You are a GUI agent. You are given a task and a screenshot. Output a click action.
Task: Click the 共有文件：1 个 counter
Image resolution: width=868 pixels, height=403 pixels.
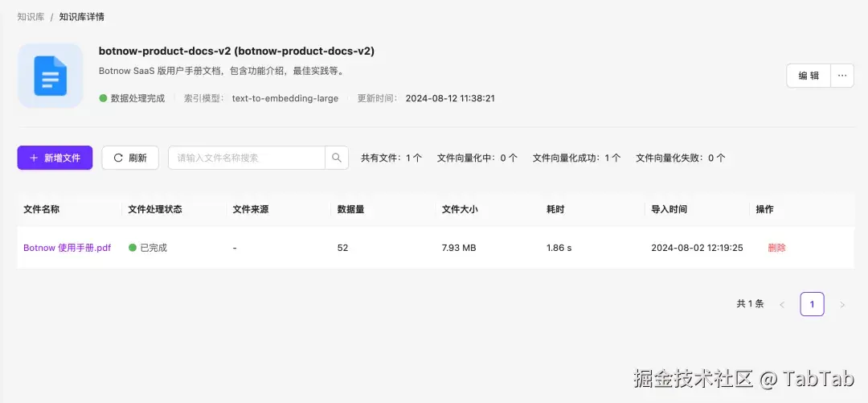coord(391,158)
